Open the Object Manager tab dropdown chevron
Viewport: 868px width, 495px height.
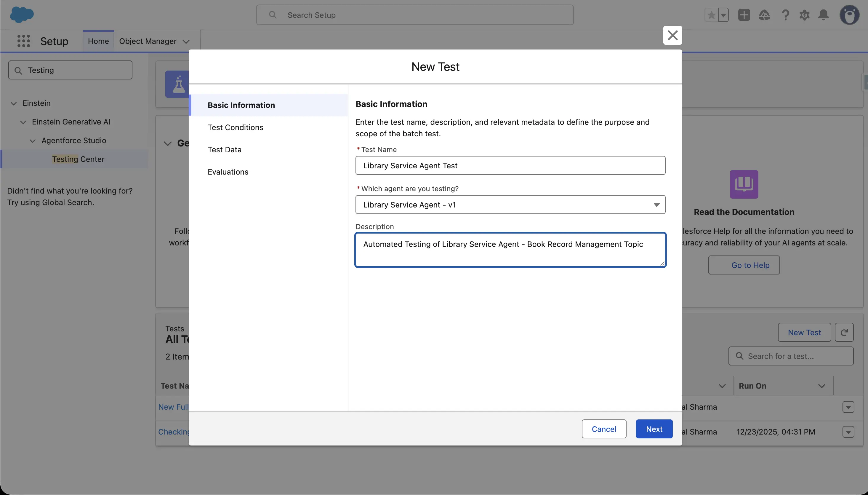click(x=186, y=41)
